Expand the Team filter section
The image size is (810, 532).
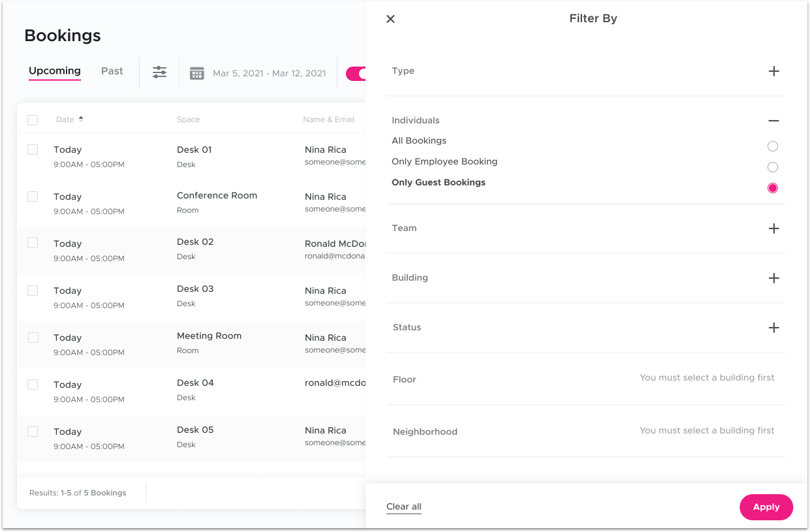tap(773, 228)
